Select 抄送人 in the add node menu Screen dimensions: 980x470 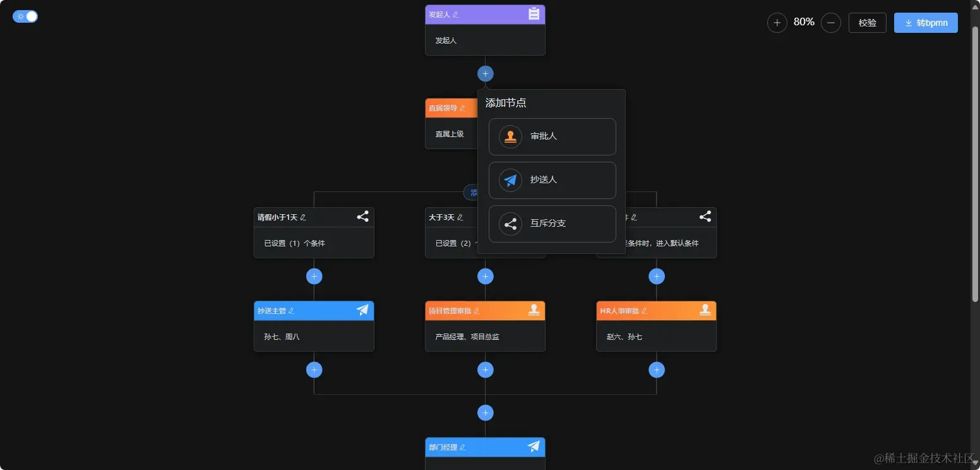click(552, 180)
